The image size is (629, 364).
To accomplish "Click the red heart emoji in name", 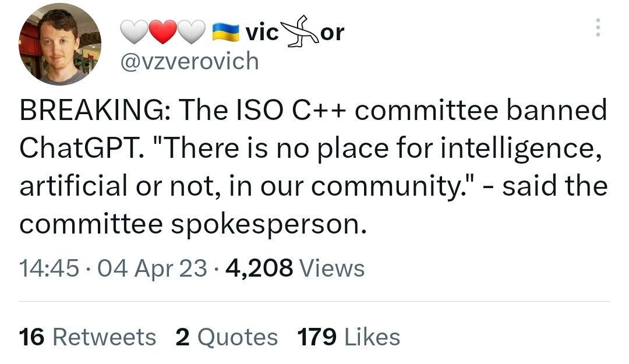I will pos(164,34).
